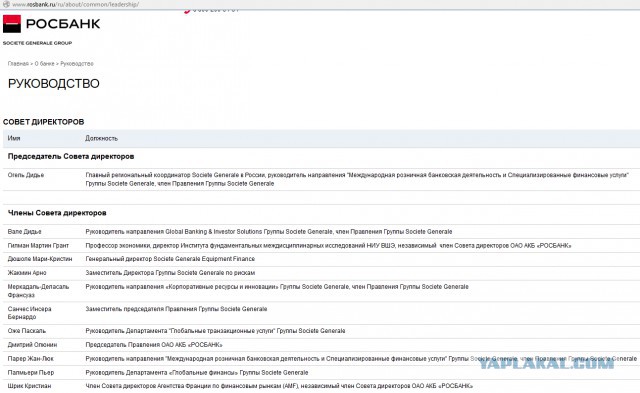This screenshot has width=640, height=393.
Task: Click the Глобальные транзакционные услуги position text
Action: coord(215,331)
